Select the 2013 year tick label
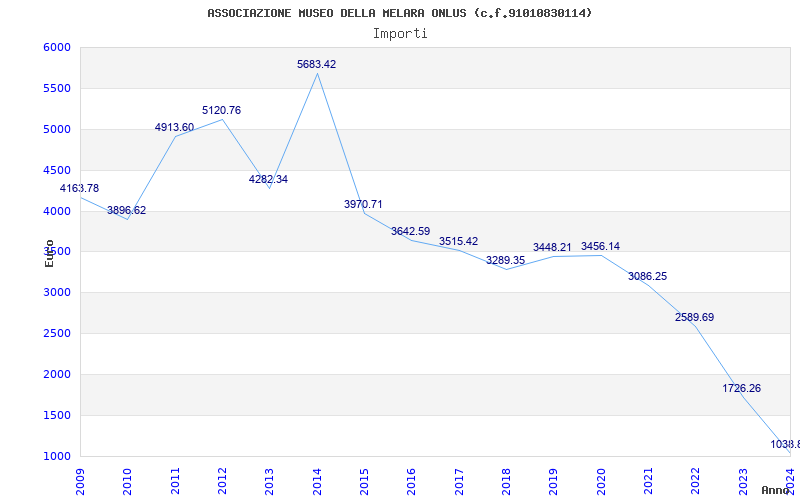800x500 pixels. (269, 482)
